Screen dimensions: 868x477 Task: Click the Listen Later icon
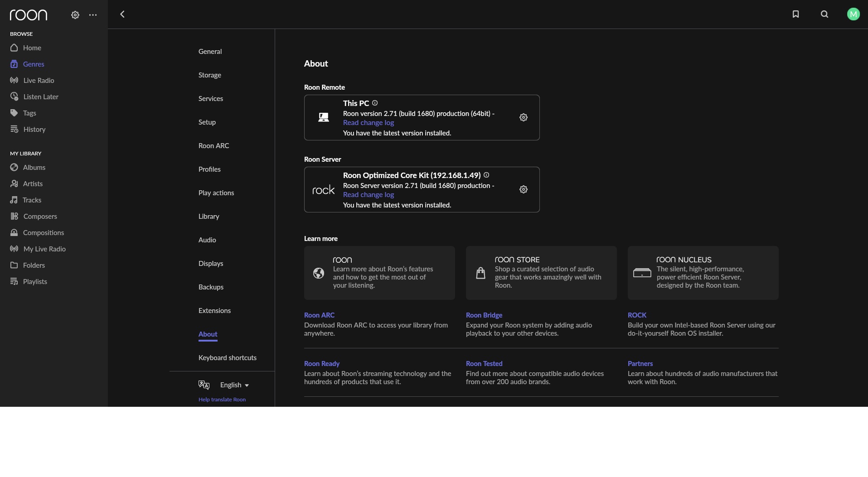point(14,96)
